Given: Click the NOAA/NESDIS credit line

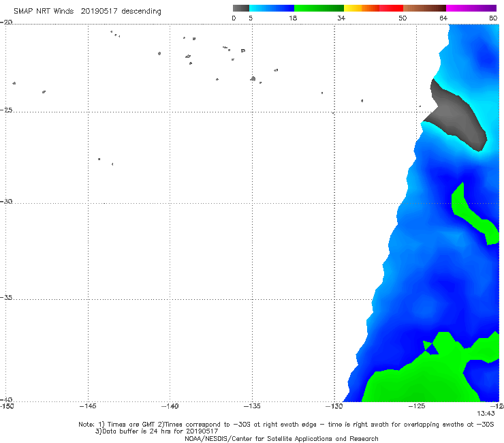Looking at the screenshot, I should (281, 438).
